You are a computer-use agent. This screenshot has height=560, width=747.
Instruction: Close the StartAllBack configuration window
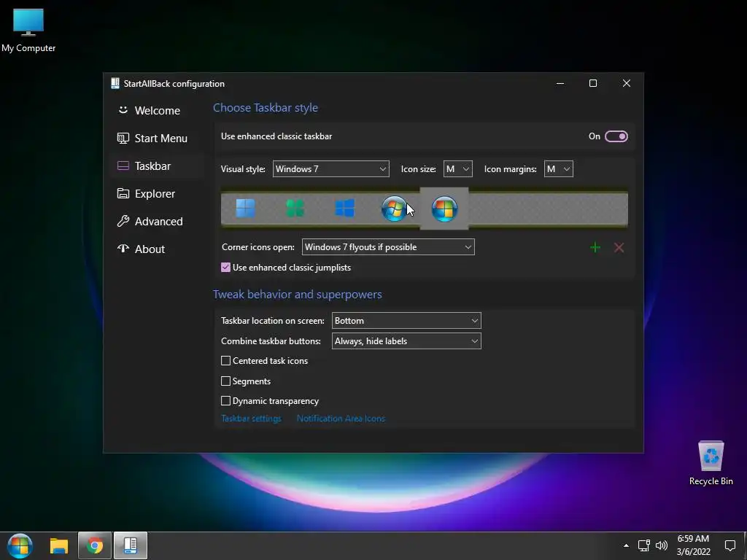pyautogui.click(x=627, y=83)
